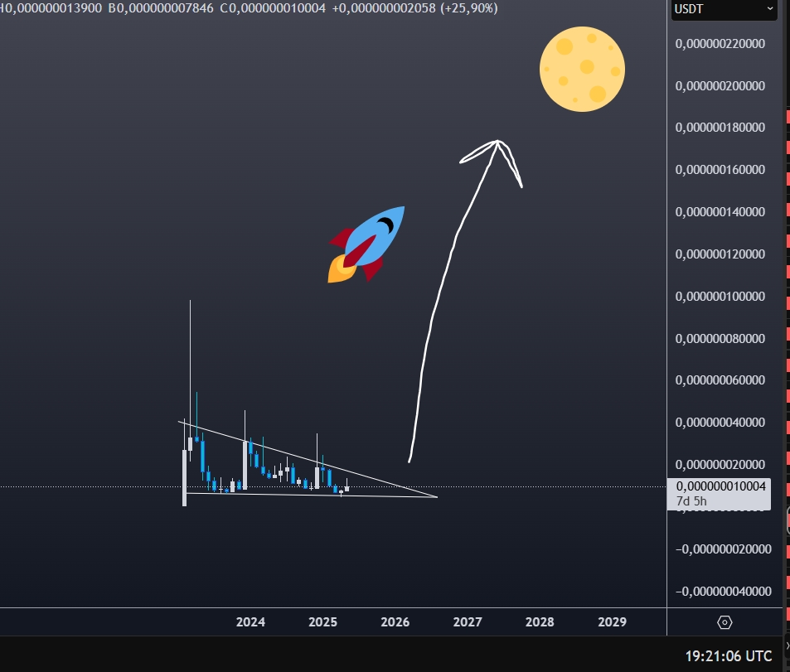
Task: Click price scale value 0,000000100000
Action: [720, 296]
